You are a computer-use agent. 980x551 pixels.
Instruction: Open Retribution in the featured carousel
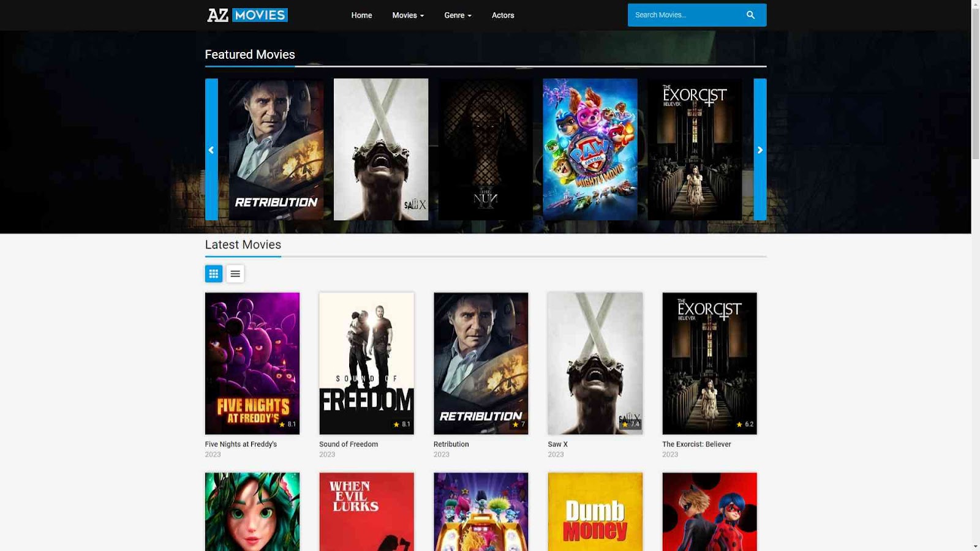[276, 149]
